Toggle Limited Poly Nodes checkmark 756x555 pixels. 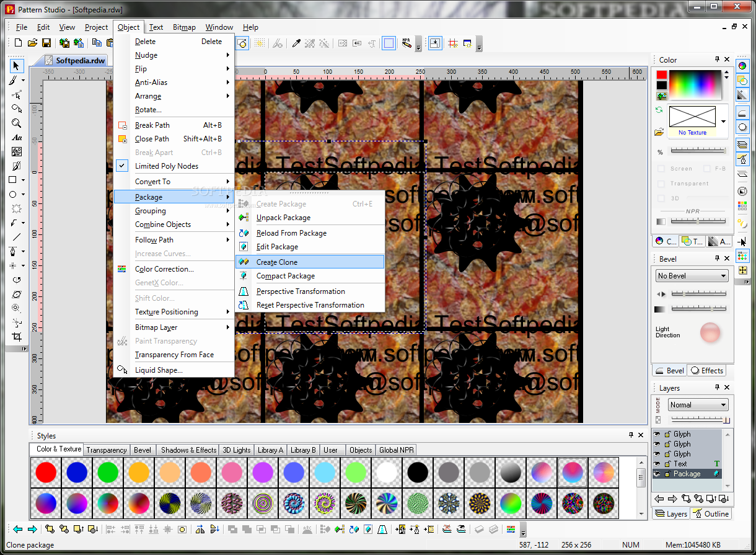(x=166, y=166)
